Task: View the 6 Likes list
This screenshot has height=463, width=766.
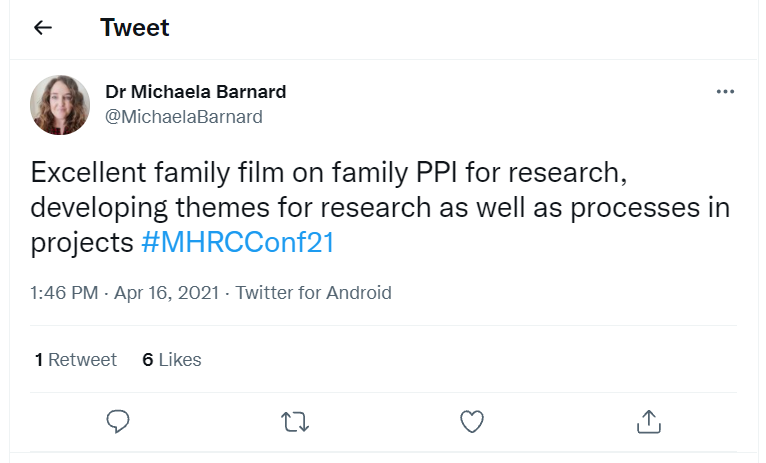Action: 172,360
